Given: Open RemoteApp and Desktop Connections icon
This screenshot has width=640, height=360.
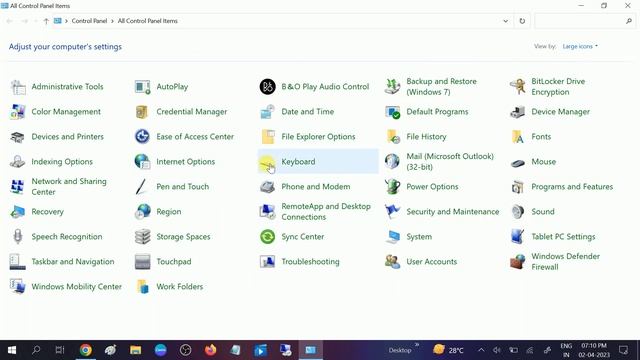Looking at the screenshot, I should click(x=267, y=212).
